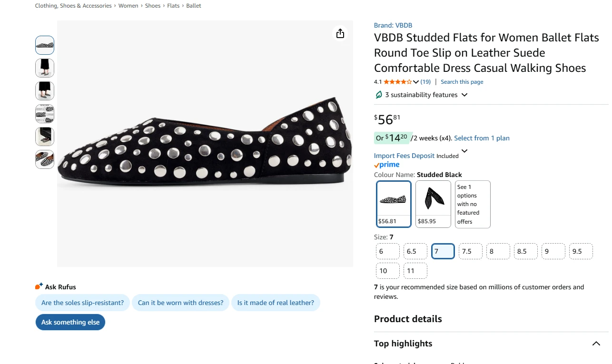Click the star rating graphic
612x364 pixels.
pos(397,82)
